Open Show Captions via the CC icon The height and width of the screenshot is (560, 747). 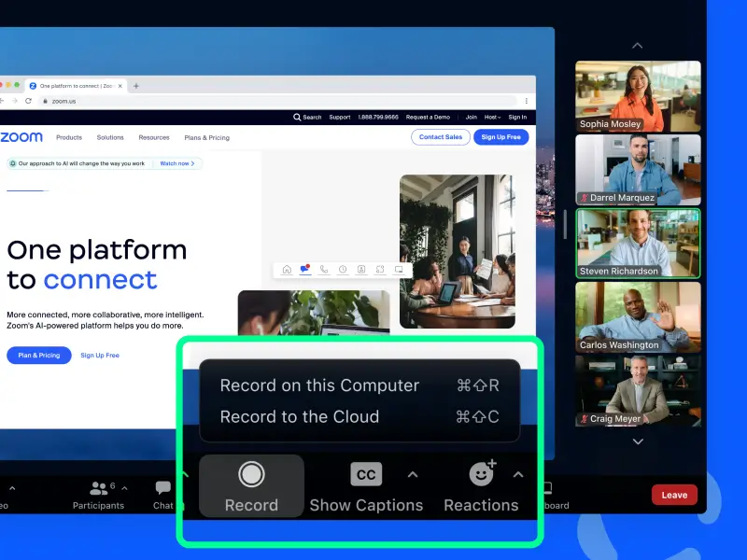click(365, 474)
